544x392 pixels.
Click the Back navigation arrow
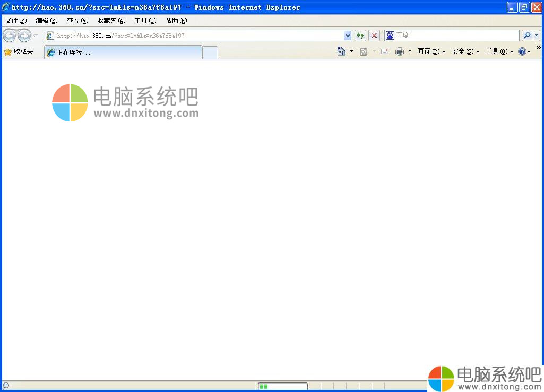[x=10, y=36]
